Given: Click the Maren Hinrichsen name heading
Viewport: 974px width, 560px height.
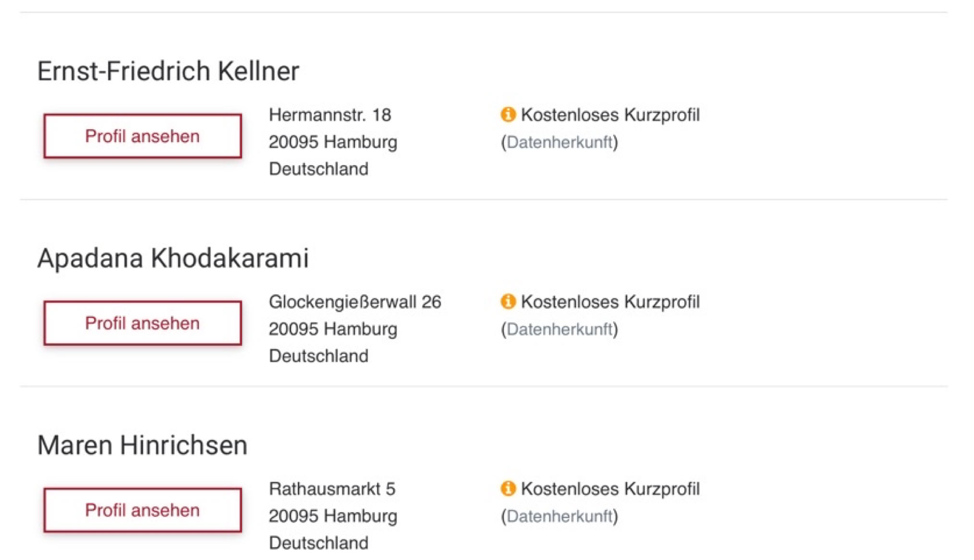Looking at the screenshot, I should pos(142,445).
